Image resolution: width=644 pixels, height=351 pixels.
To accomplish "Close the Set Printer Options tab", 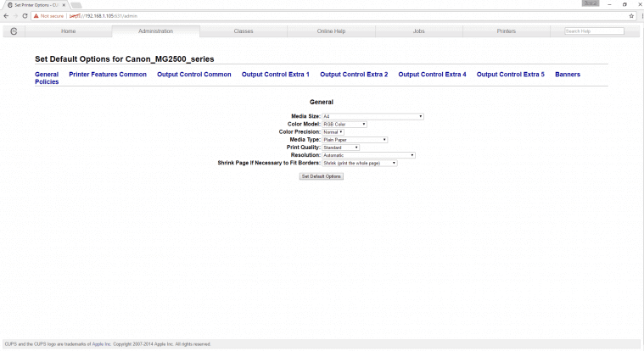I will [64, 5].
